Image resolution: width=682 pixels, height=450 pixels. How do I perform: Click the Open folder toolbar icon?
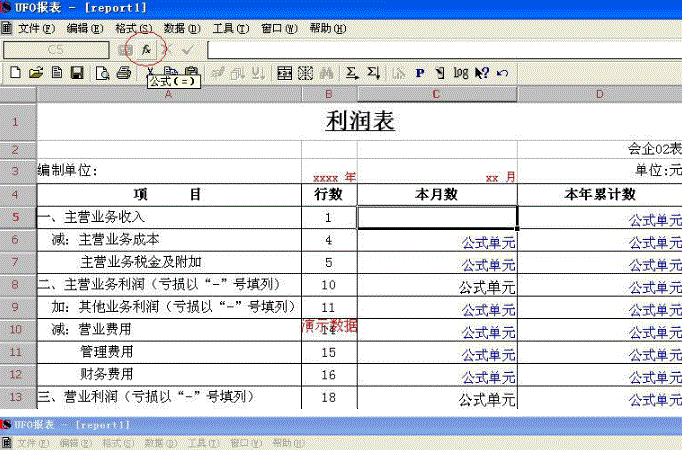(x=36, y=72)
